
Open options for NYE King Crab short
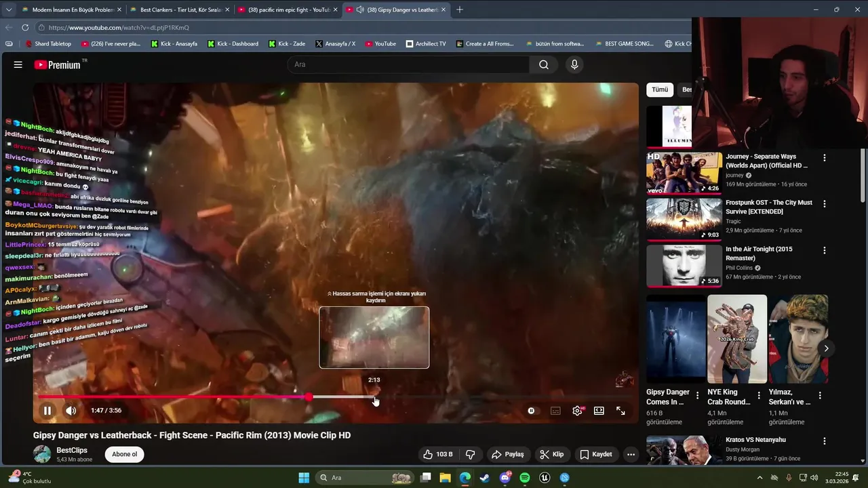pyautogui.click(x=759, y=395)
